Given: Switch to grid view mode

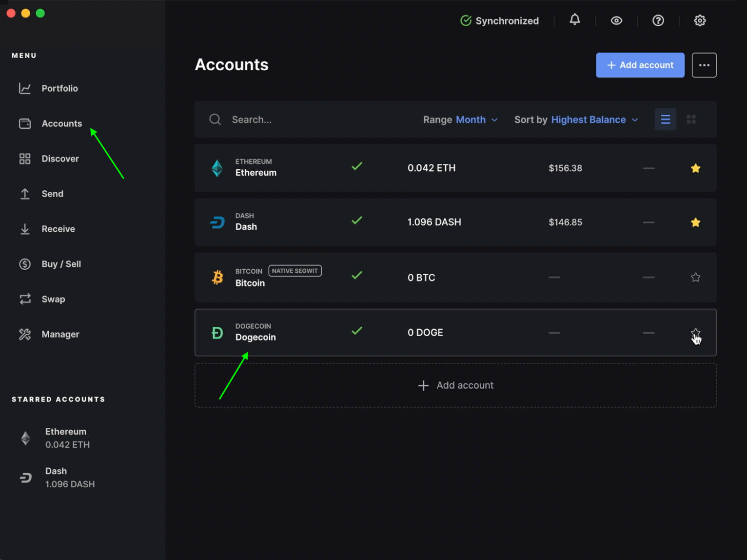Looking at the screenshot, I should coord(691,120).
